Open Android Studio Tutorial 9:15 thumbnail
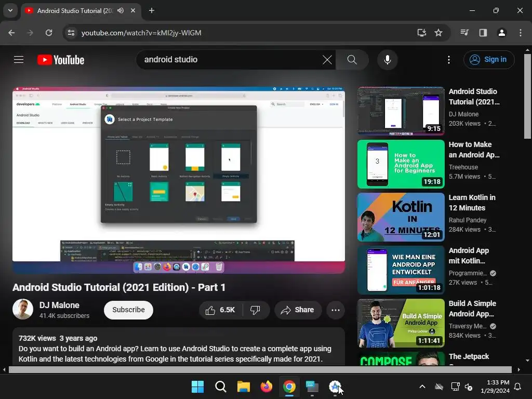Image resolution: width=532 pixels, height=399 pixels. click(x=401, y=111)
